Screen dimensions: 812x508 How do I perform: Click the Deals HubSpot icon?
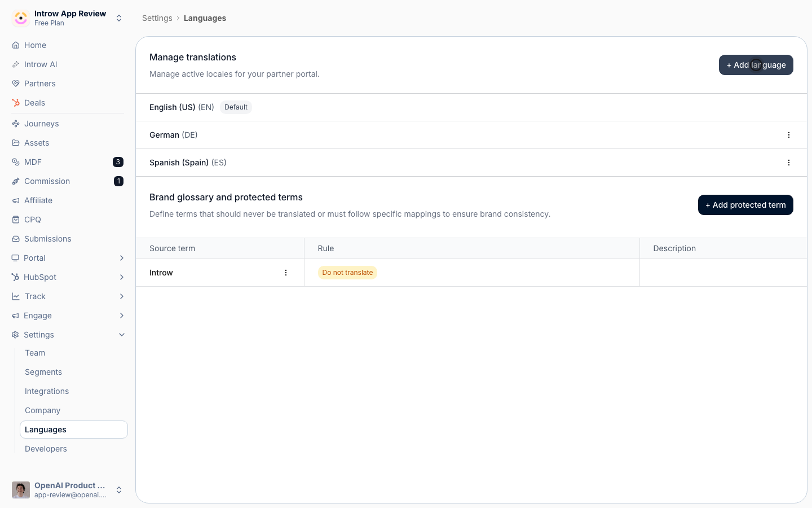click(16, 103)
